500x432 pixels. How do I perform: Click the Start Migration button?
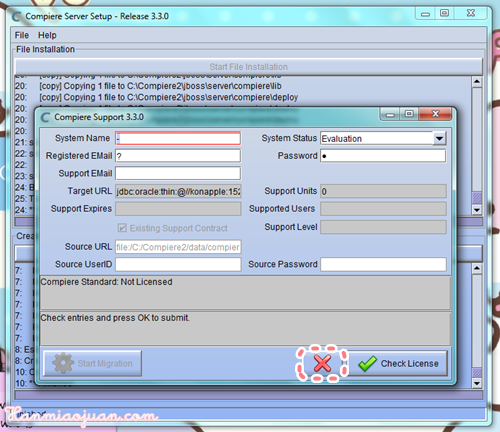coord(93,363)
